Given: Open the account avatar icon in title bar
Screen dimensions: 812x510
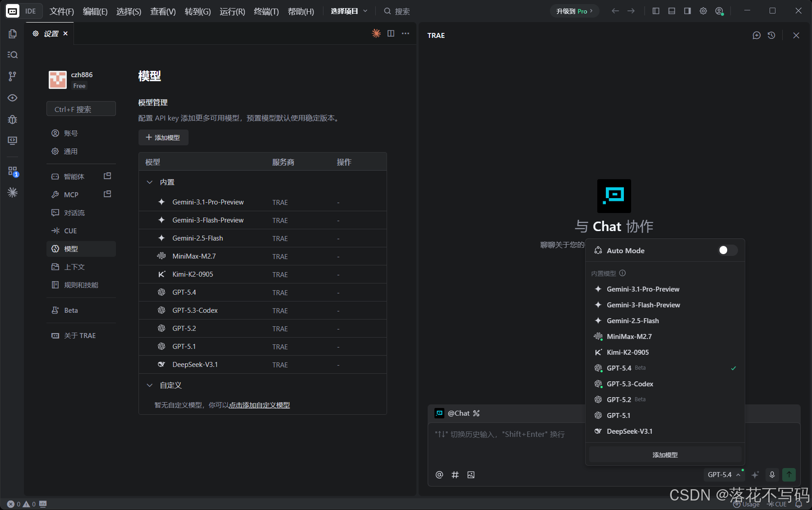Looking at the screenshot, I should [720, 11].
